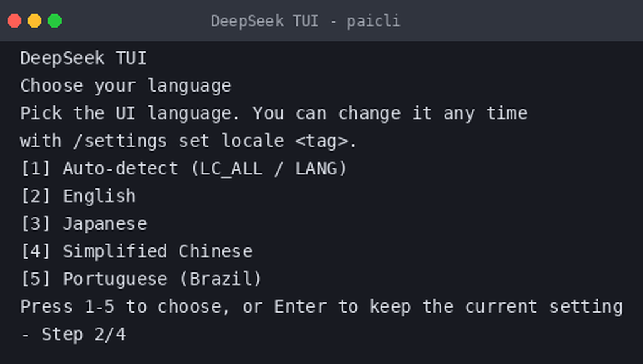Pick the Simplified Chinese option

pyautogui.click(x=136, y=251)
